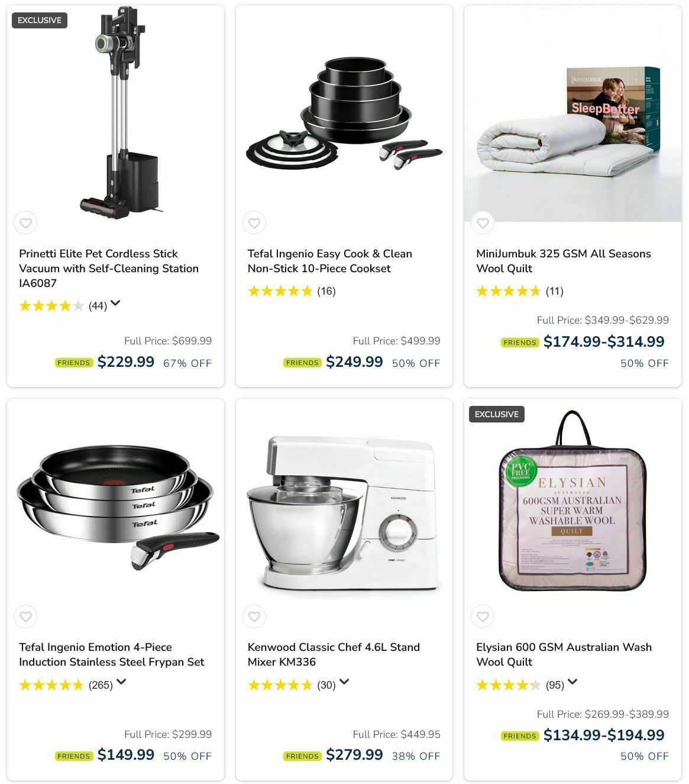Click FRIENDS badge on Prinetti vacuum price
The width and height of the screenshot is (689, 784).
pyautogui.click(x=74, y=363)
